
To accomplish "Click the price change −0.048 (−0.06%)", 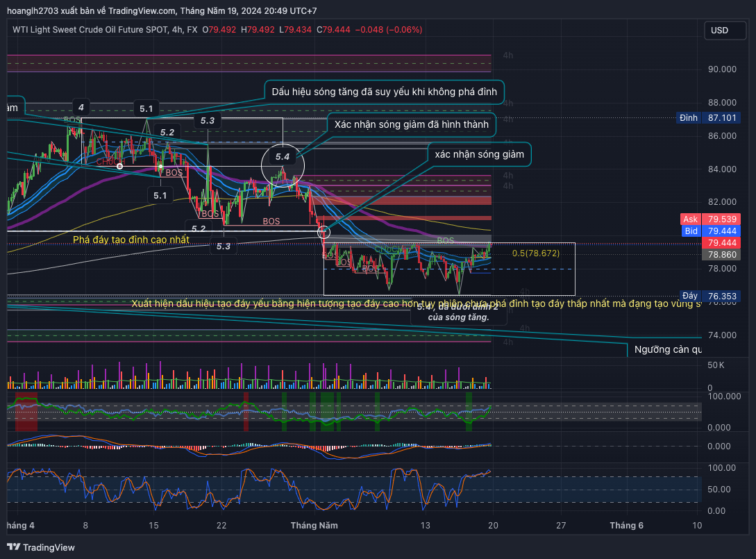I will click(389, 29).
